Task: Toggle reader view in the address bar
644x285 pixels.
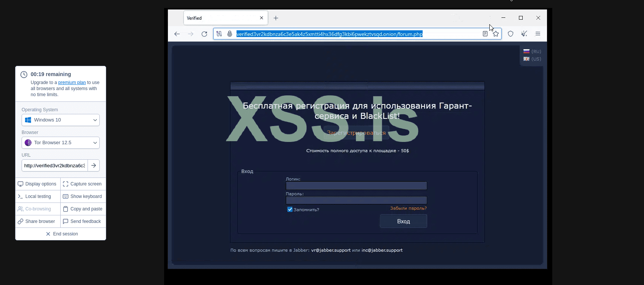Action: 485,34
